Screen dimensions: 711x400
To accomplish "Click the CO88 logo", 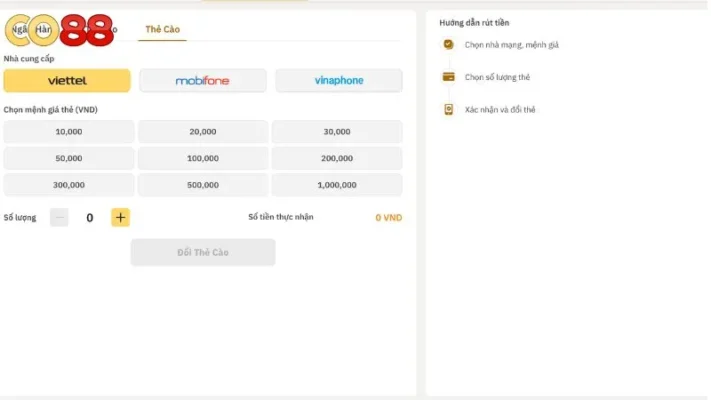I will click(60, 30).
